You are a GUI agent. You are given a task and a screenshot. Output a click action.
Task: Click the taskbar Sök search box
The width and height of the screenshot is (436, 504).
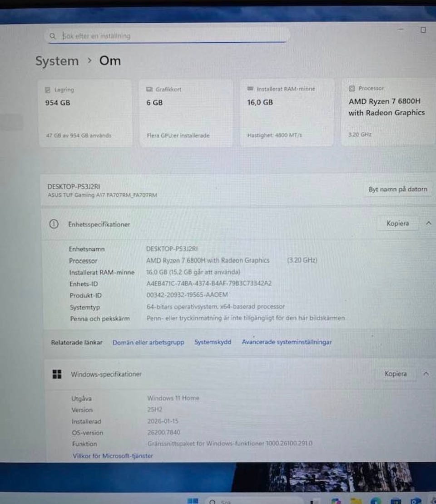pyautogui.click(x=254, y=501)
